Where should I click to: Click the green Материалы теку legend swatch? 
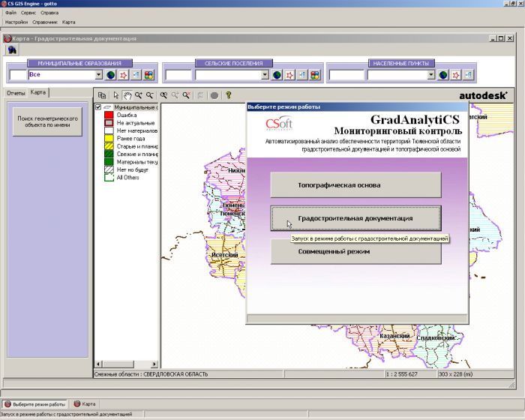click(x=109, y=162)
